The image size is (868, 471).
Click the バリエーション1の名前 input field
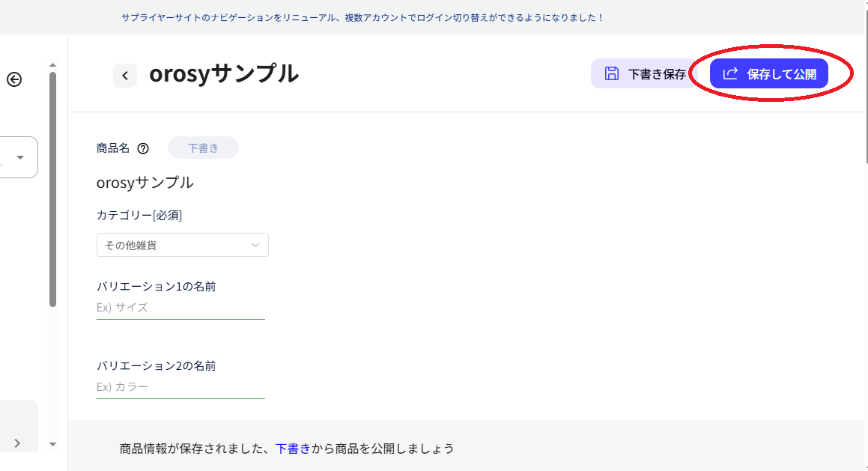(x=180, y=308)
